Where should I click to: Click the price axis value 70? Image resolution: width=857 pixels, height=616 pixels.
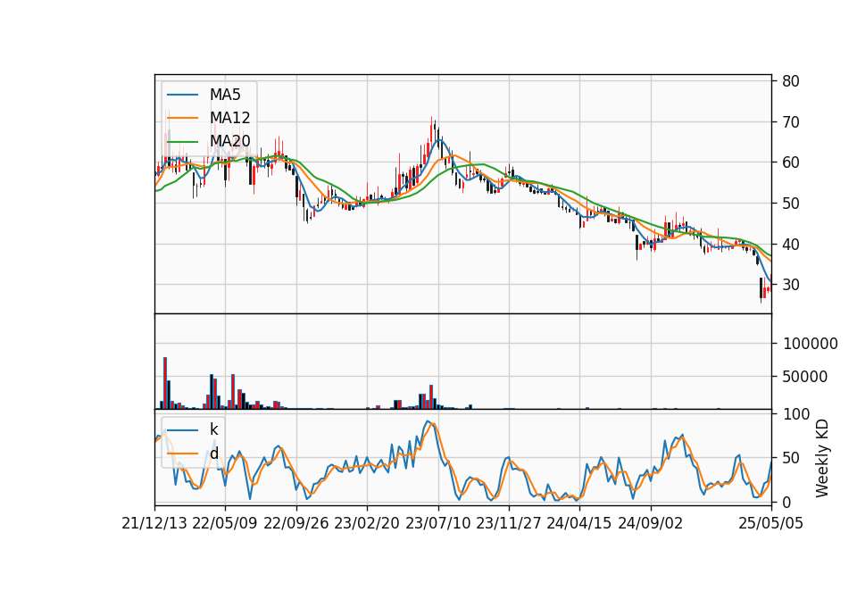[791, 122]
